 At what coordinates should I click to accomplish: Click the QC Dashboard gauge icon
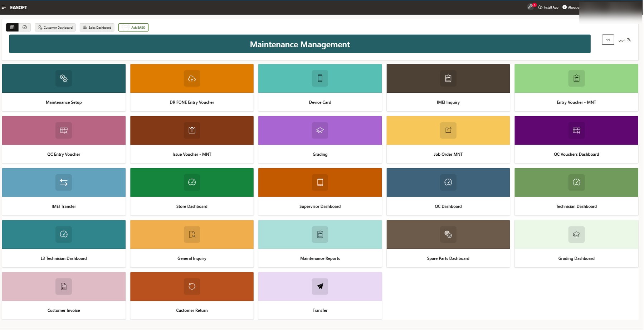pos(448,182)
